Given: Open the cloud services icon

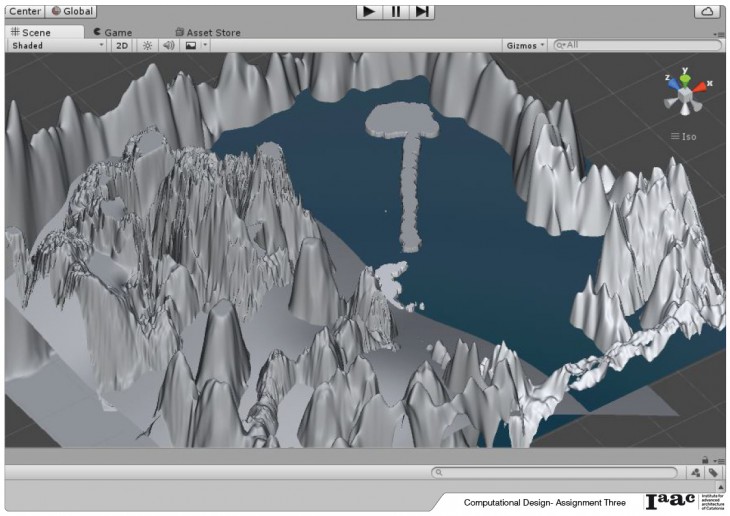Looking at the screenshot, I should pyautogui.click(x=708, y=11).
